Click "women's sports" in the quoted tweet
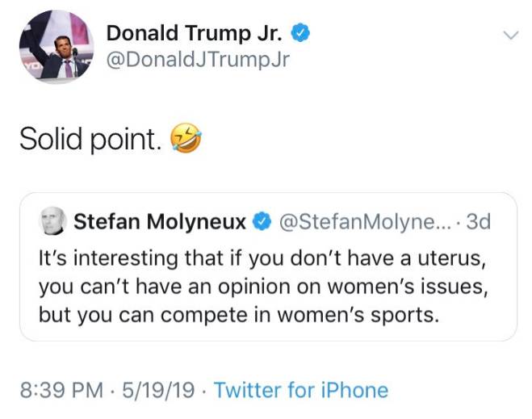Viewport: 532px width, 419px height. click(362, 314)
